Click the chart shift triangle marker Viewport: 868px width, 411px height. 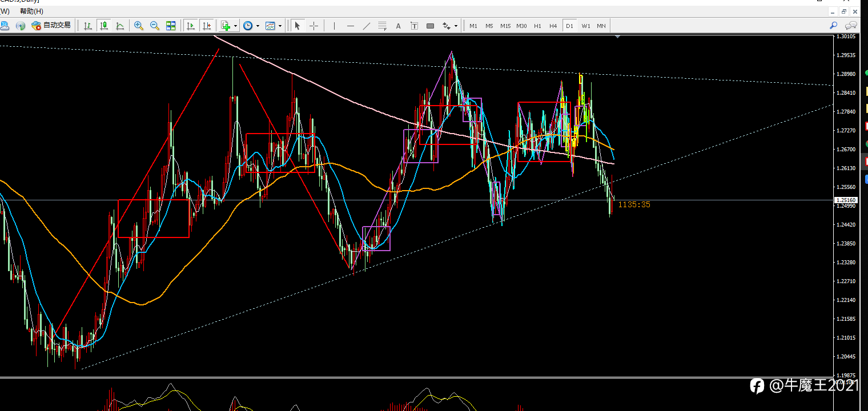[x=617, y=37]
